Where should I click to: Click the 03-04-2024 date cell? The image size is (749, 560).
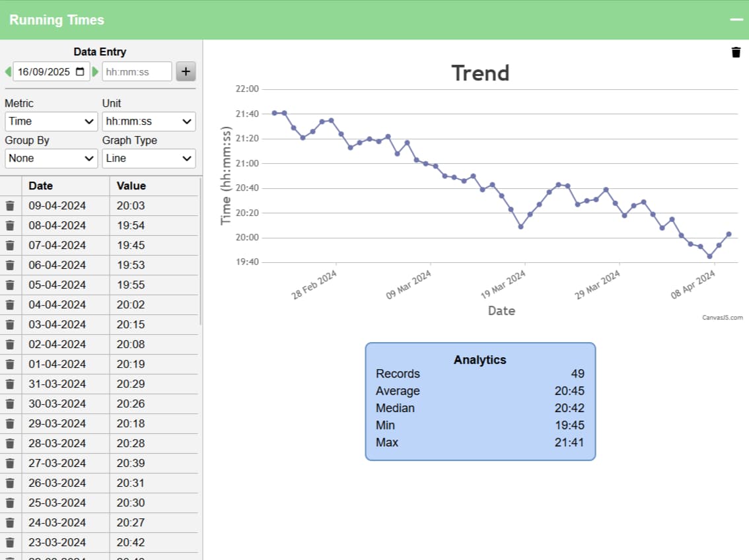point(65,325)
